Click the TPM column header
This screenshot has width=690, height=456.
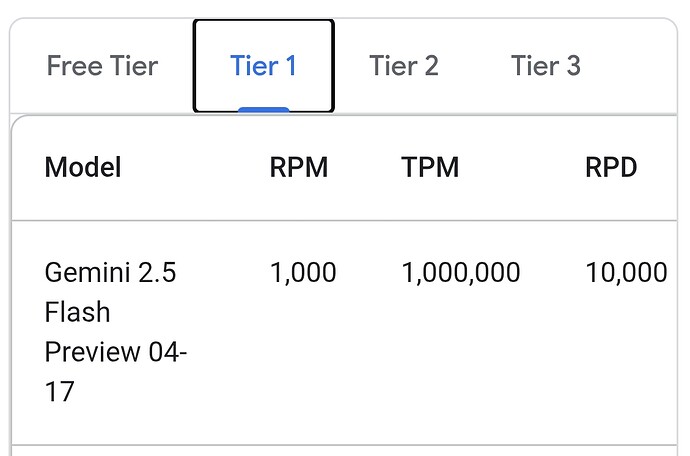coord(430,167)
